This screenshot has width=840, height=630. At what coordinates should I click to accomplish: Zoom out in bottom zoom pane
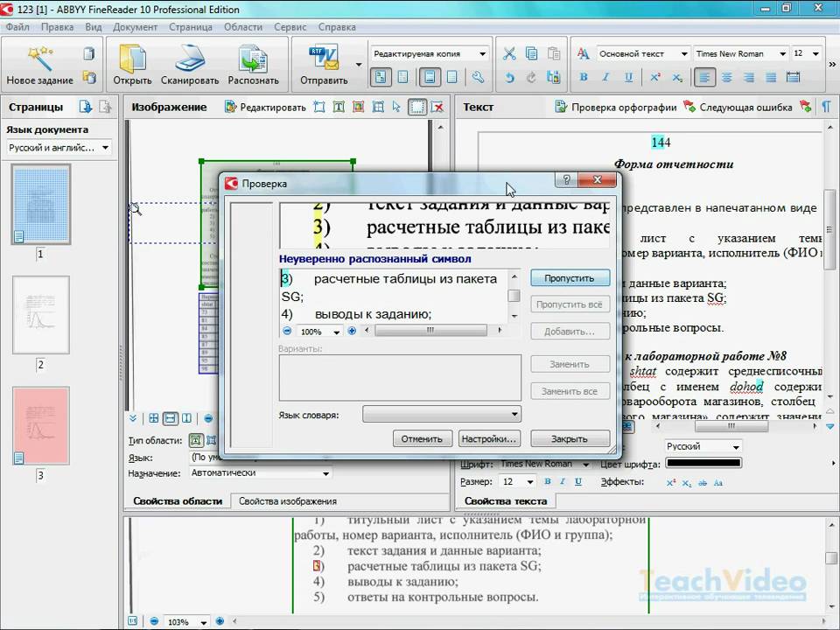click(x=154, y=621)
